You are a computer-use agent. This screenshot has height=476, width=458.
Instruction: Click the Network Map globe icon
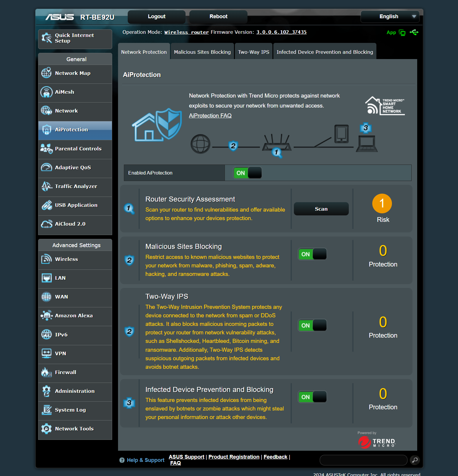click(46, 73)
